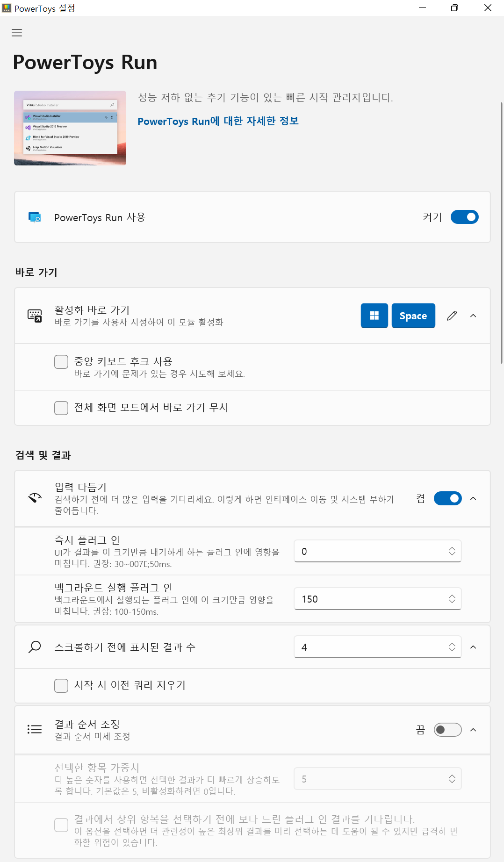
Task: Click the 즉시 플러그 인 spinner arrows
Action: click(452, 551)
